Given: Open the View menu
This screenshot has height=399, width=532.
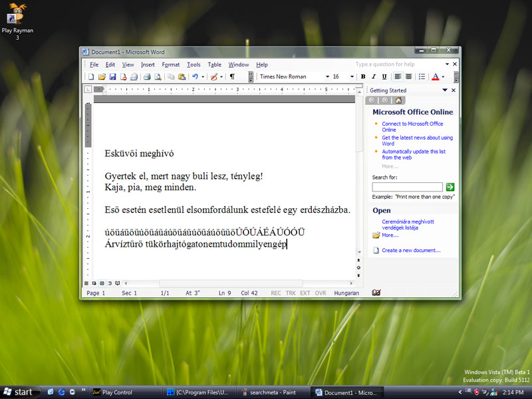Looking at the screenshot, I should coord(128,65).
